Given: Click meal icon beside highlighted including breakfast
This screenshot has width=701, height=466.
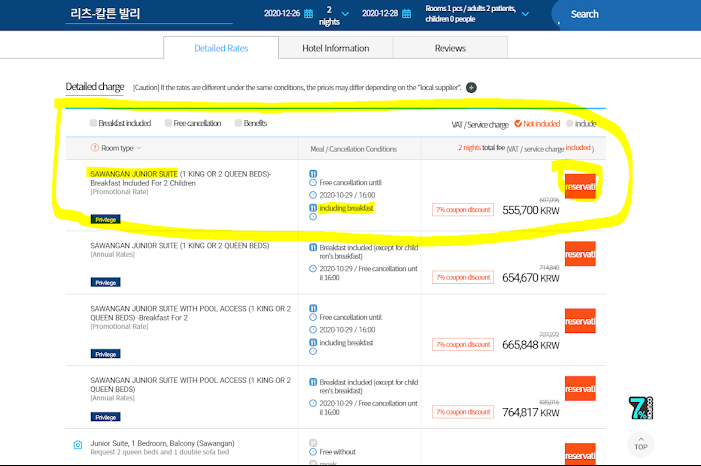Looking at the screenshot, I should 313,208.
